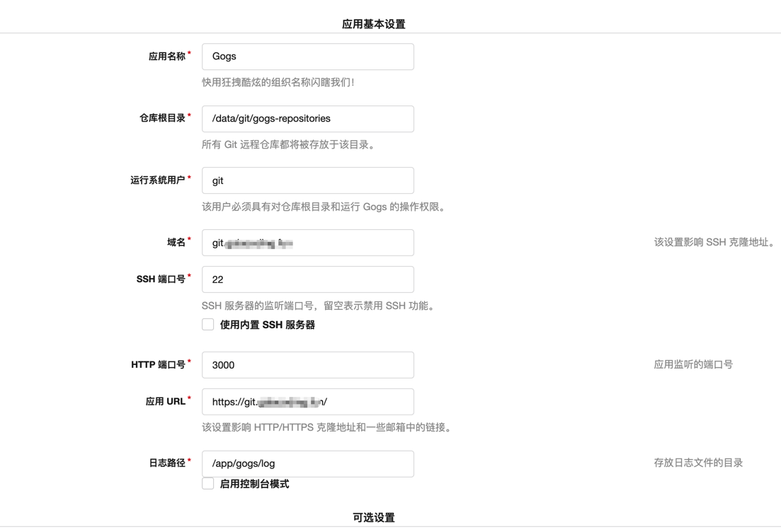Screen dimensions: 781x532
Task: Focus the HTTP 端口号 field showing 3000
Action: click(x=307, y=365)
